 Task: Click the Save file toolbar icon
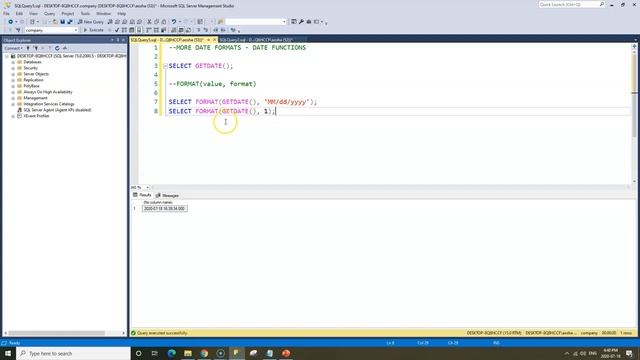[62, 22]
